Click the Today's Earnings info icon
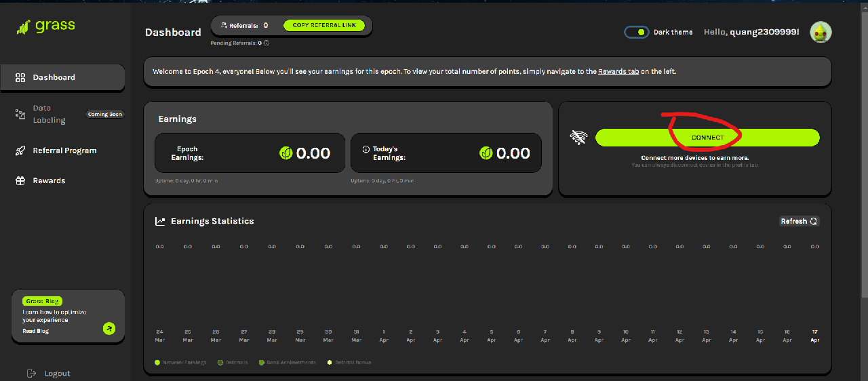Screen dimensions: 868x381 click(x=366, y=149)
